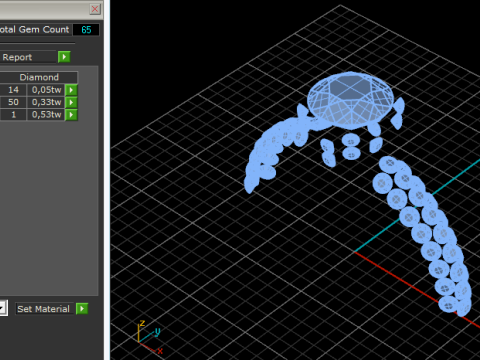
Task: Click the Total Gem Count label
Action: coord(35,30)
